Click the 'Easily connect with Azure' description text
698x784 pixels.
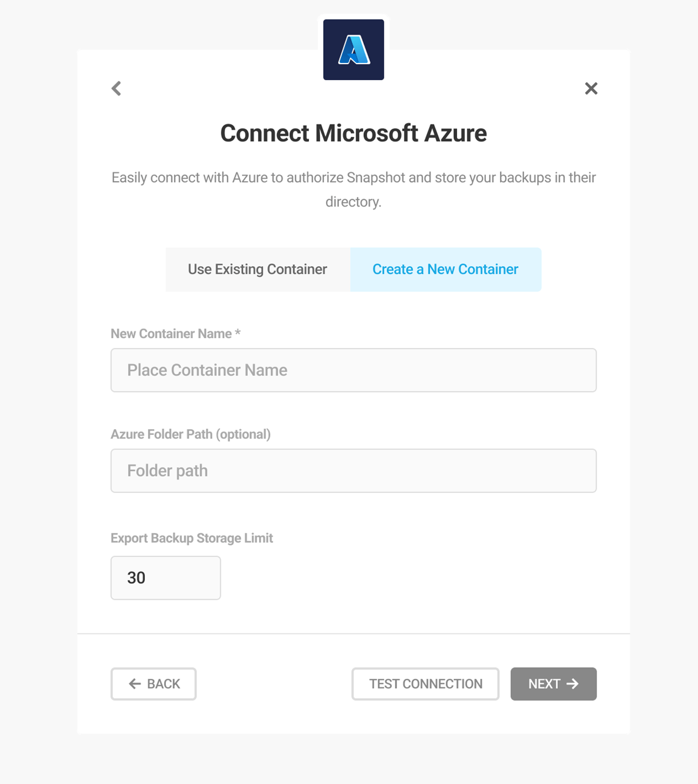[x=354, y=189]
